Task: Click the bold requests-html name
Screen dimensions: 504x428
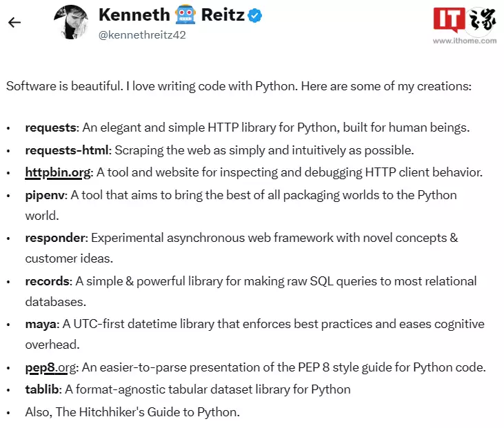Action: [67, 150]
